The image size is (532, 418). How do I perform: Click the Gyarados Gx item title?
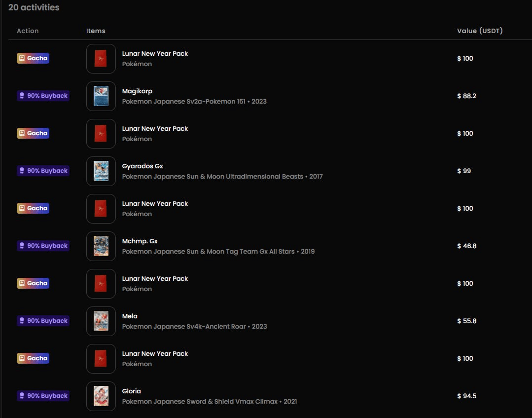142,166
